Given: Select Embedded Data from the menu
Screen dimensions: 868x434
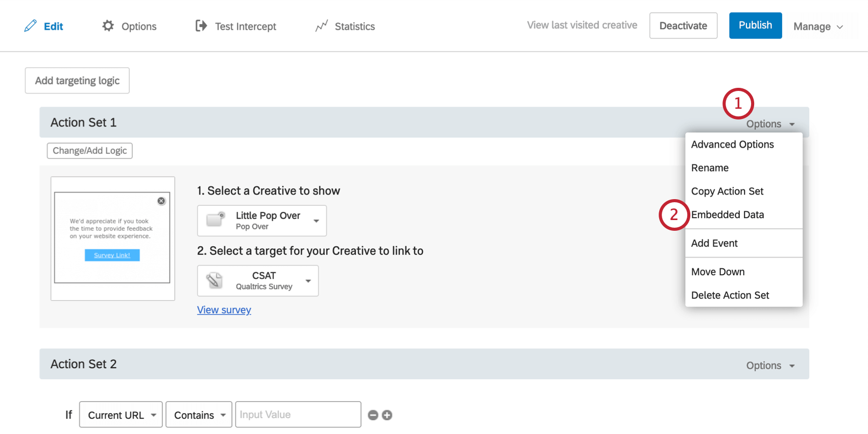Looking at the screenshot, I should click(728, 215).
